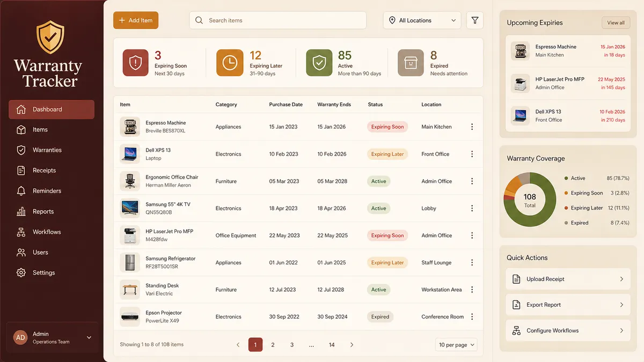Screen dimensions: 644x362
Task: Open kebab menu for Standing Desk row
Action: tap(472, 290)
